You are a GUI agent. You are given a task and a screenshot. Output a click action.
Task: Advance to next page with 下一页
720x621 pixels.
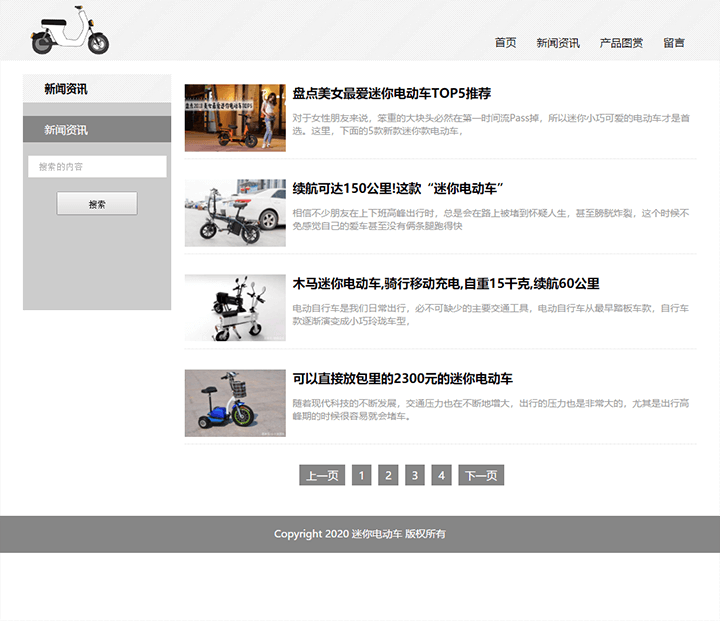coord(481,476)
